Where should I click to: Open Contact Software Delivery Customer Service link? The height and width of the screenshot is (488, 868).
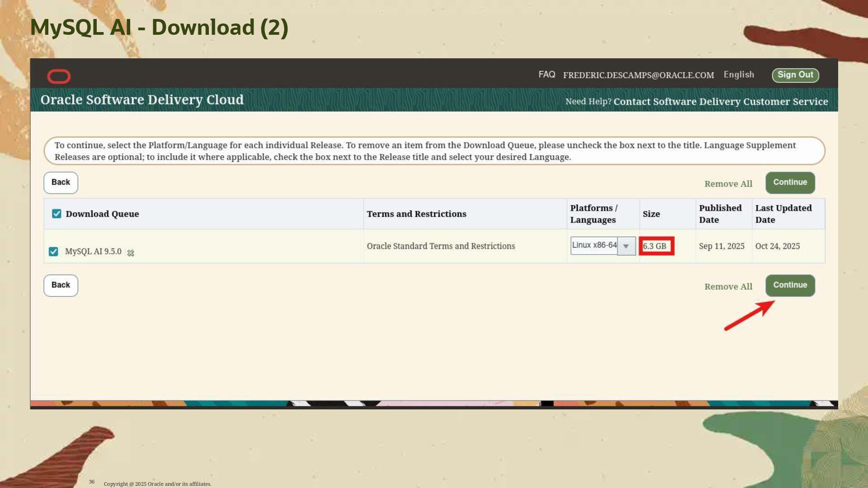click(x=721, y=102)
